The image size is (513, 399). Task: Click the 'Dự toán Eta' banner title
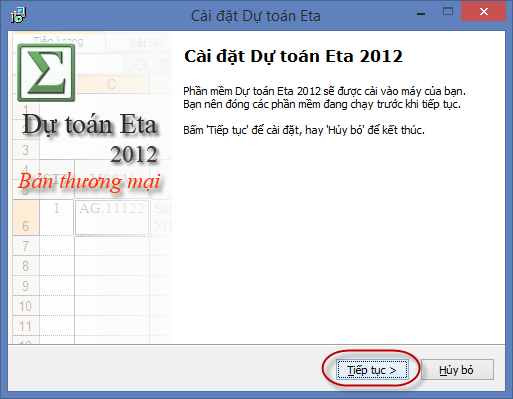[90, 125]
